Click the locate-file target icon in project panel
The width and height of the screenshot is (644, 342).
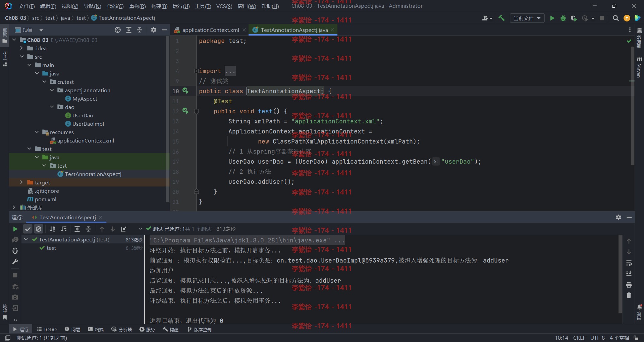(x=118, y=30)
